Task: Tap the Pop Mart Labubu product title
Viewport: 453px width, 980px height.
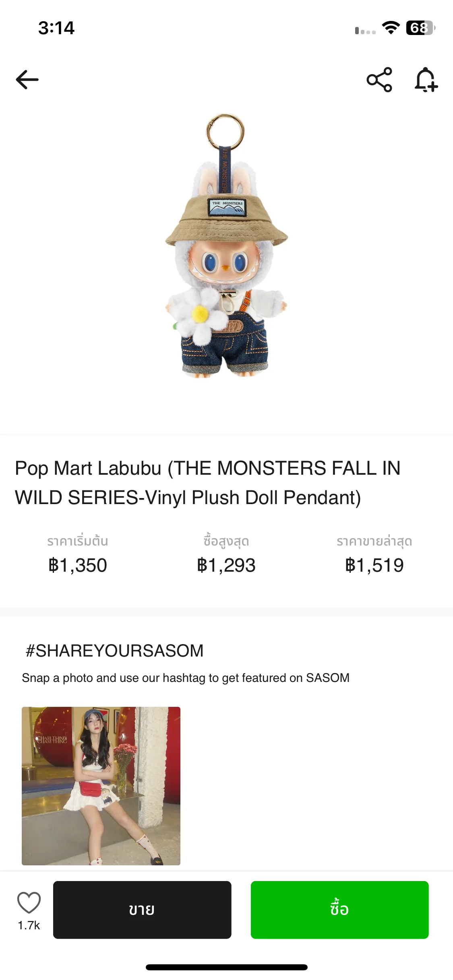Action: (207, 483)
